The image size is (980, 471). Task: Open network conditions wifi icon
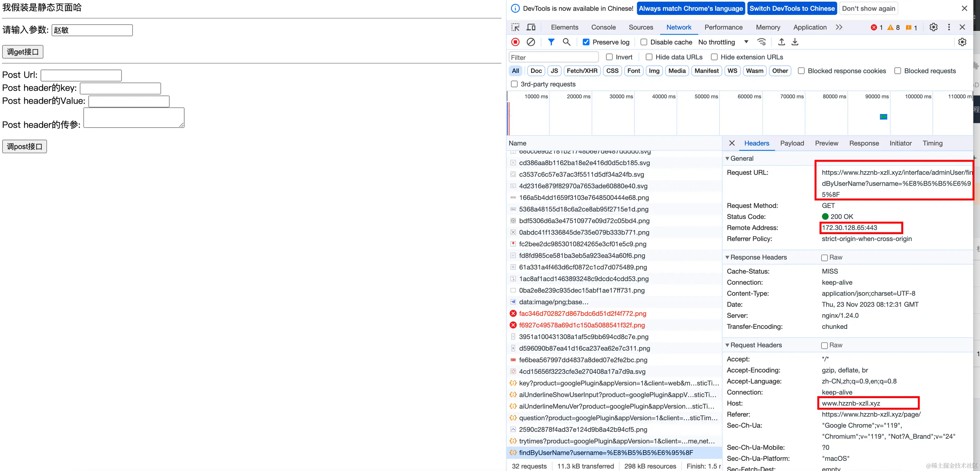coord(761,42)
